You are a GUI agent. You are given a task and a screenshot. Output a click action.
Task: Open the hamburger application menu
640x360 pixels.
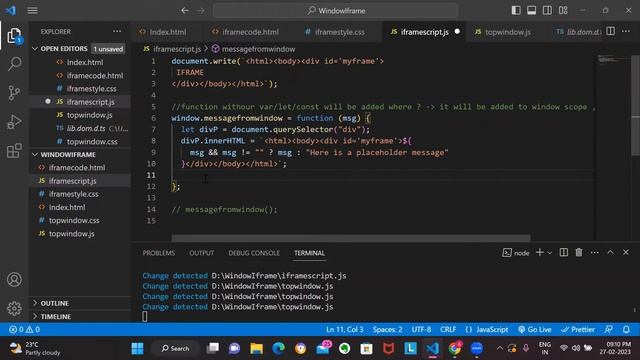point(32,11)
